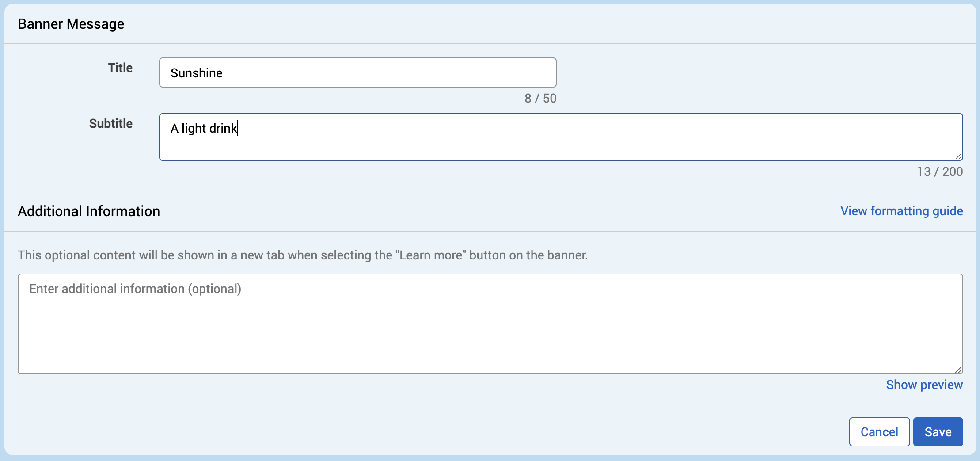Click the 13 / 200 subtitle character counter
Viewport: 980px width, 461px height.
pyautogui.click(x=939, y=171)
